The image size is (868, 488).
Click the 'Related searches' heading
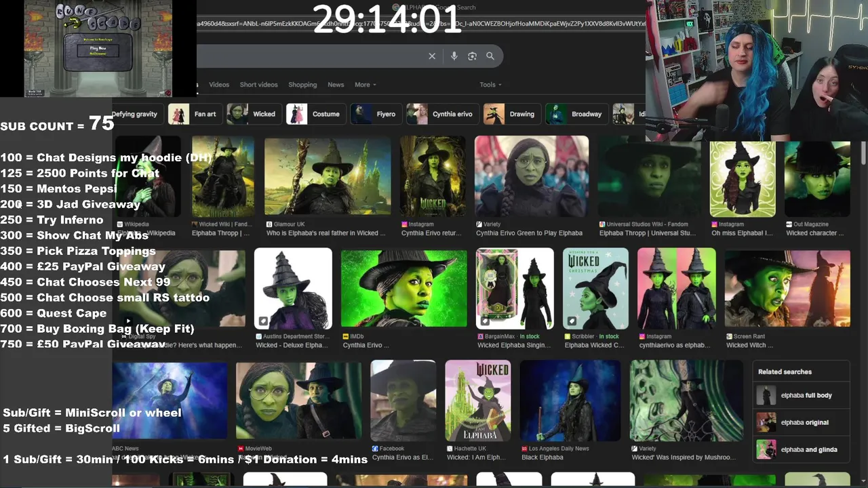point(785,372)
